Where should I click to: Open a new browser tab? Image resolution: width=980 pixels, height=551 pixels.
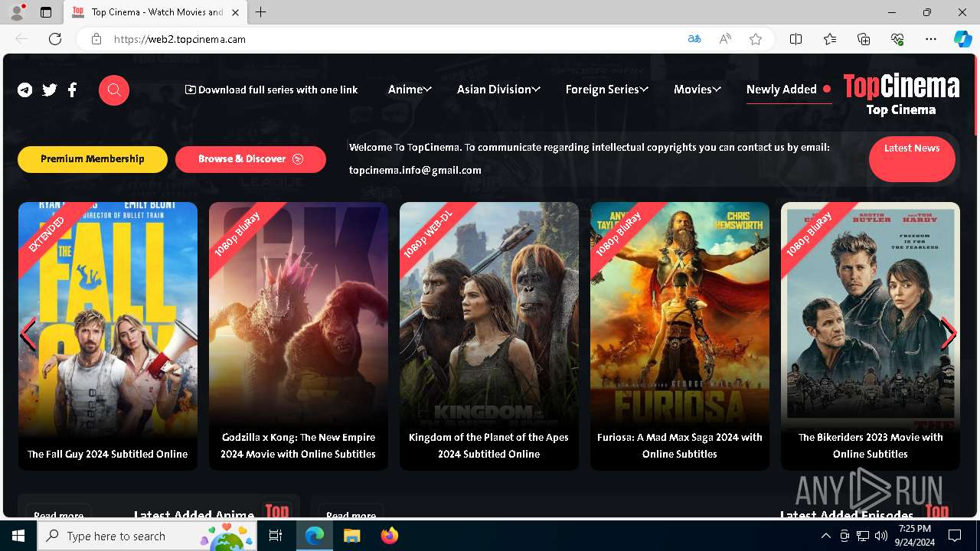point(261,12)
